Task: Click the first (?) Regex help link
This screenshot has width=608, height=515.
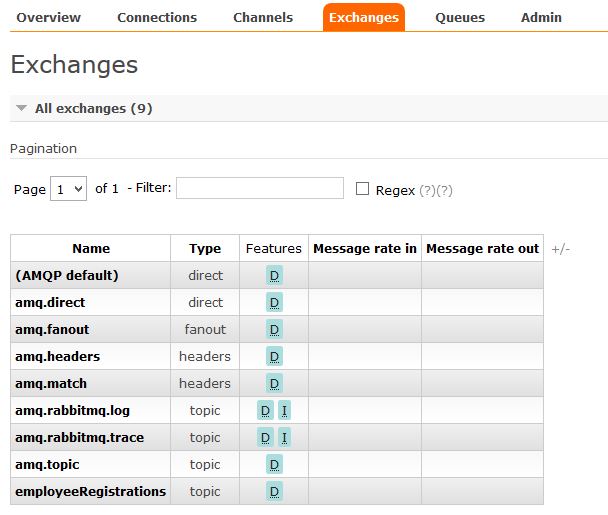Action: click(x=427, y=190)
